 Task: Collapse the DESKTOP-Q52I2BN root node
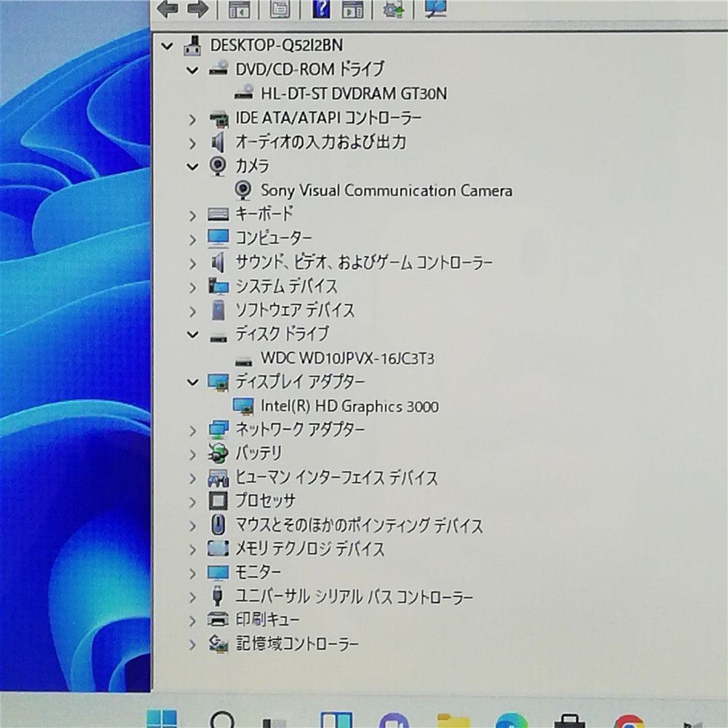pos(167,46)
